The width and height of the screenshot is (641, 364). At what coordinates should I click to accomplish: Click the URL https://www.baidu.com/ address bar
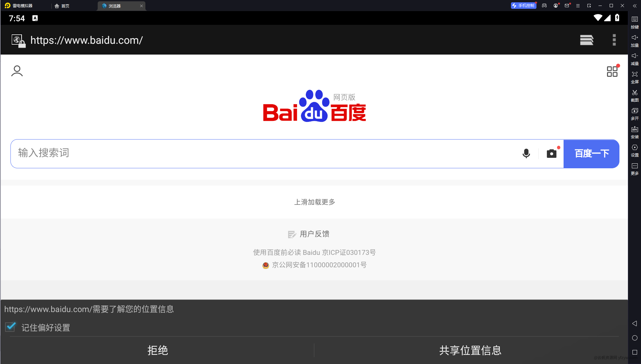(87, 40)
